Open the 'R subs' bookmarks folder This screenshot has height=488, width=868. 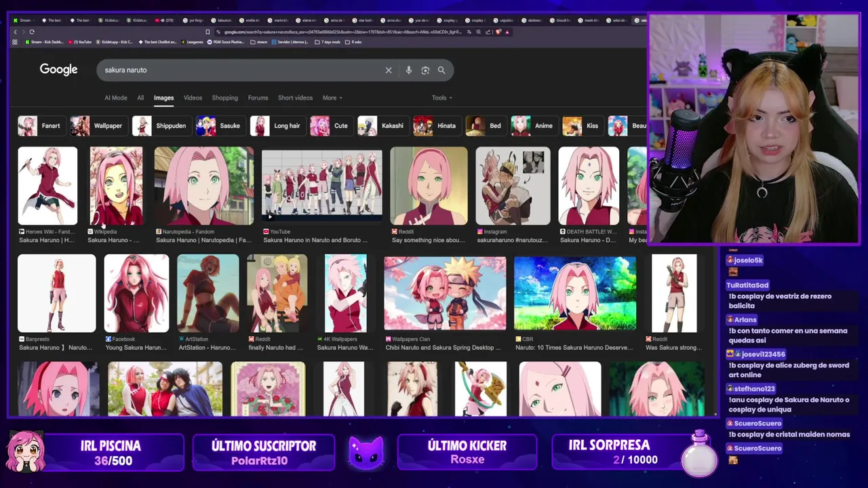tap(353, 42)
